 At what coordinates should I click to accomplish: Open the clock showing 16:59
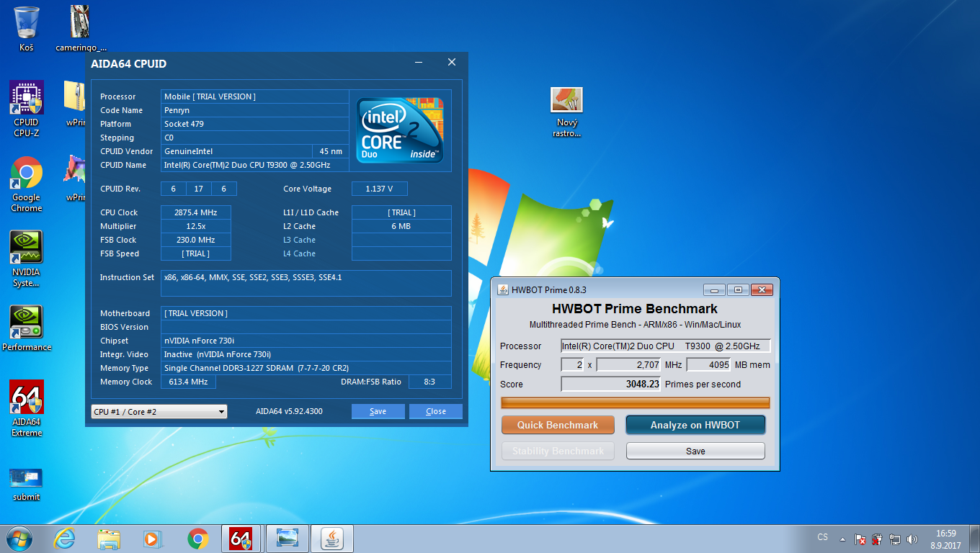(x=945, y=539)
